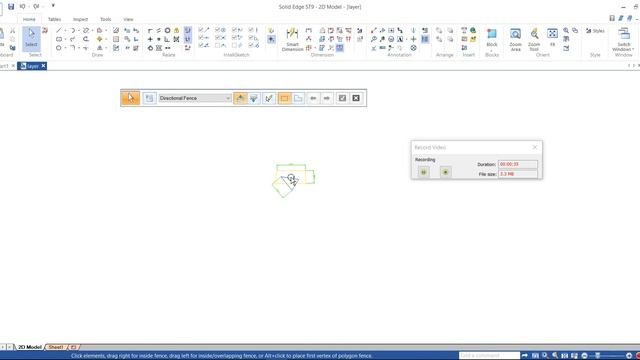Click the cancel X on the command bar
Image resolution: width=640 pixels, height=360 pixels.
[x=356, y=98]
